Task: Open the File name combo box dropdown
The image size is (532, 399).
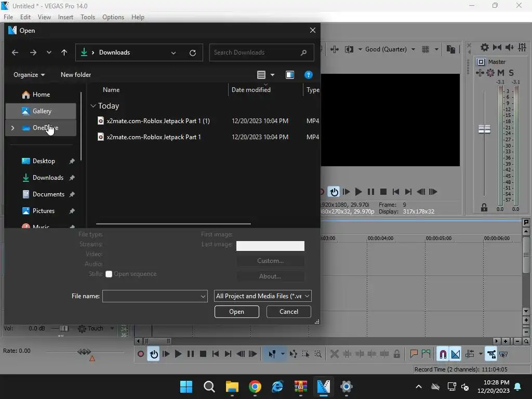Action: pyautogui.click(x=203, y=296)
